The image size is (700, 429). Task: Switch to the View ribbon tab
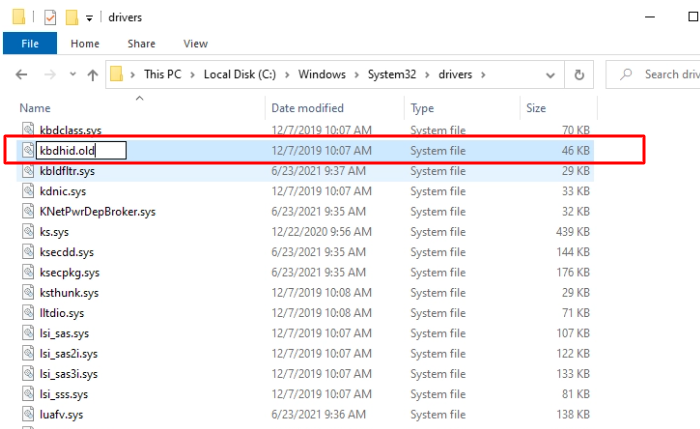(x=195, y=44)
